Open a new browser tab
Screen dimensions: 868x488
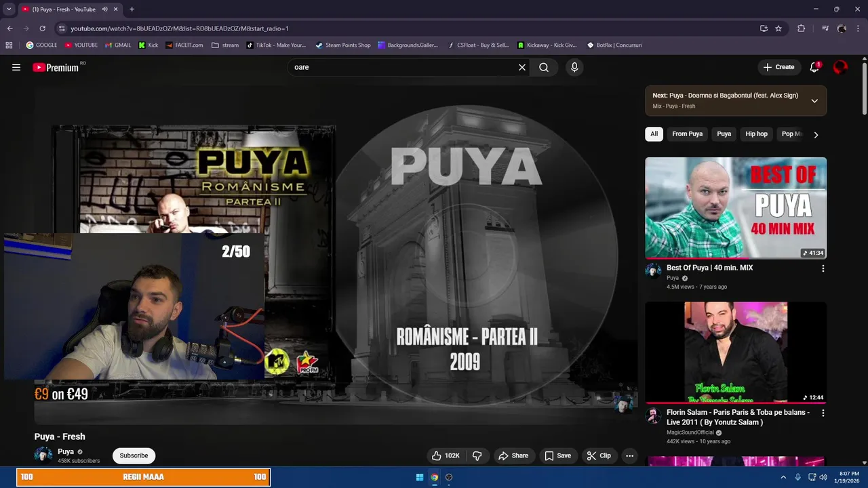pos(132,9)
